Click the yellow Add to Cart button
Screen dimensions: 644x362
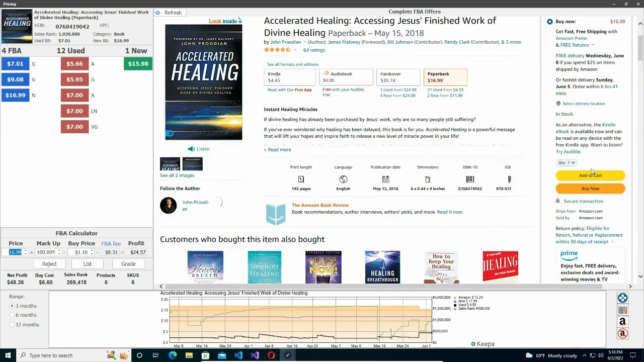(590, 175)
